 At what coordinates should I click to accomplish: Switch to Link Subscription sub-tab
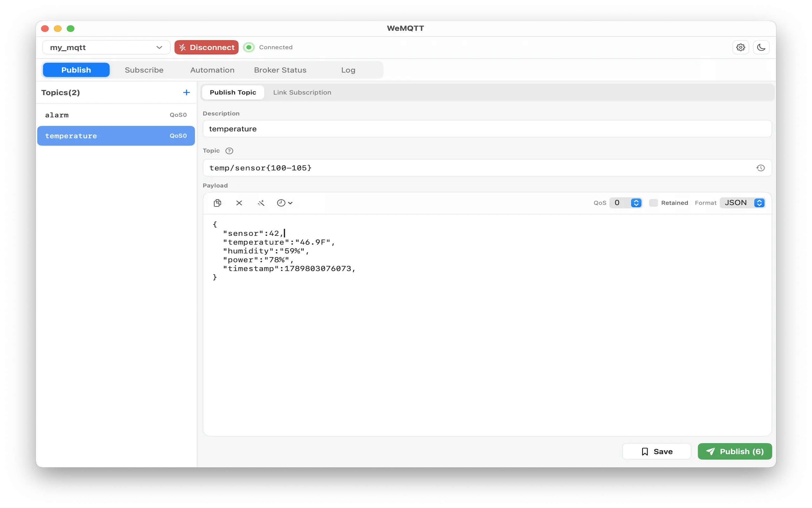[x=302, y=92]
